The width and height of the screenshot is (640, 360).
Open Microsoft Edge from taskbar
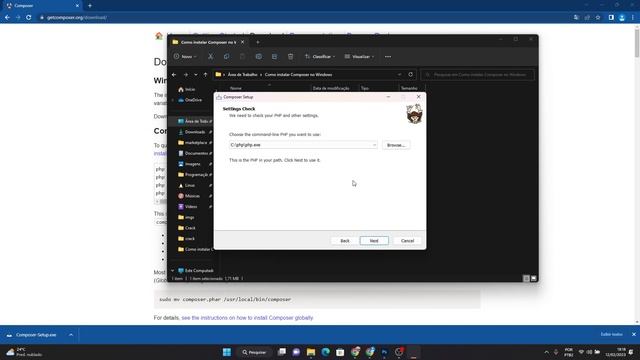point(326,352)
